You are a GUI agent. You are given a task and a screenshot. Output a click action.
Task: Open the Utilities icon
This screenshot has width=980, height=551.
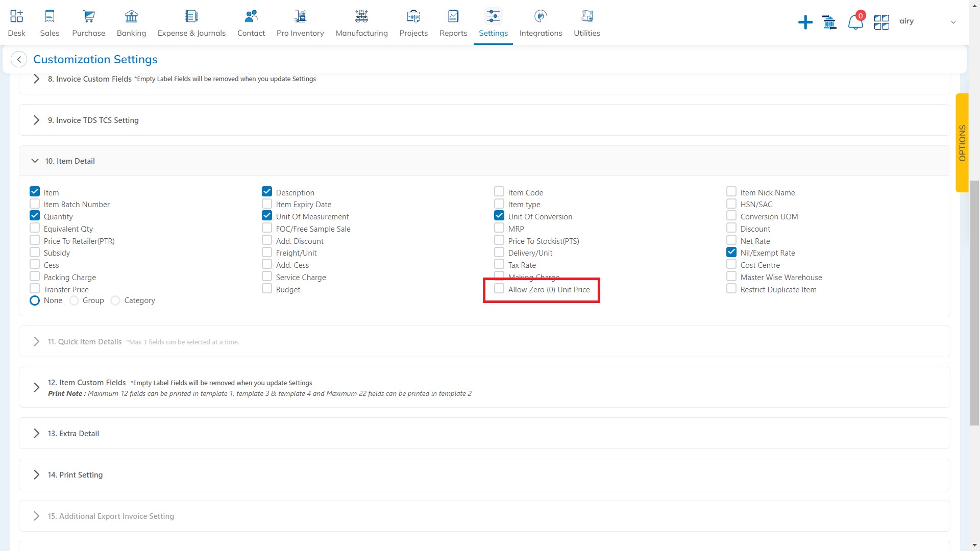pyautogui.click(x=587, y=16)
